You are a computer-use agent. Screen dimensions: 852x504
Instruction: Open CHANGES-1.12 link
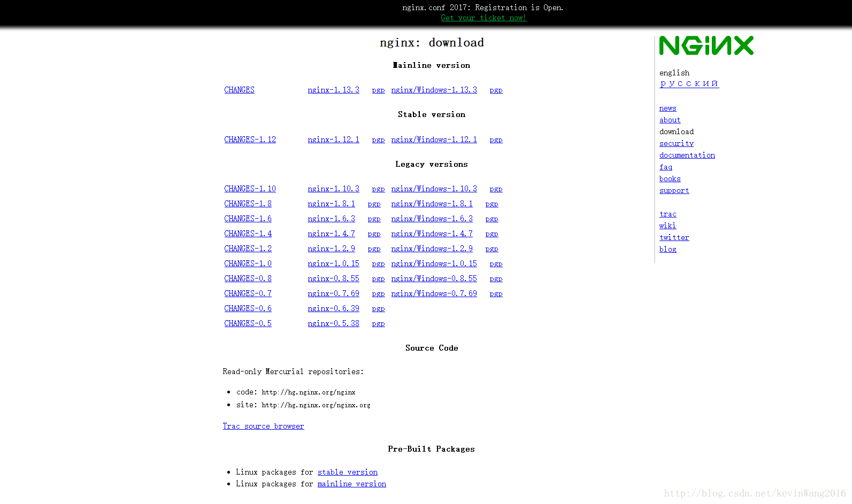coord(250,139)
